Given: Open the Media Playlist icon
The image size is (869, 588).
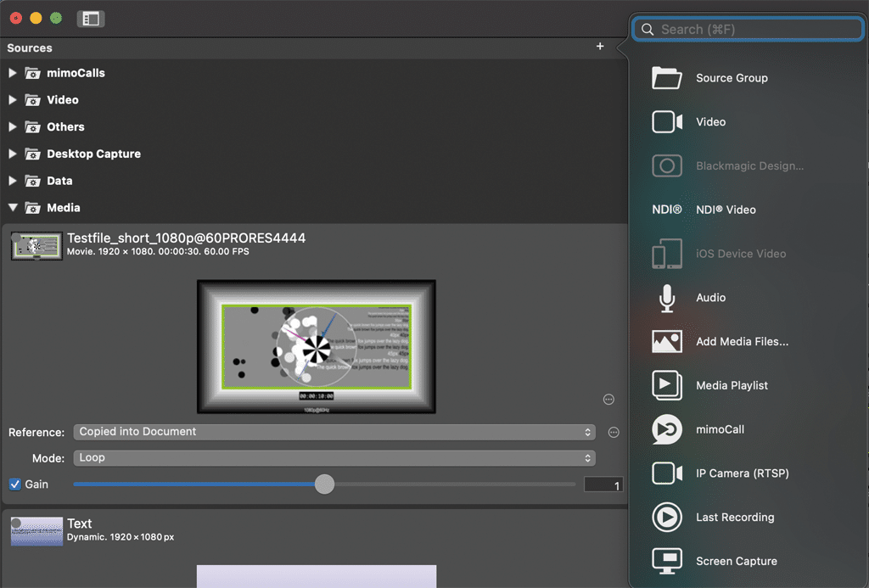Looking at the screenshot, I should click(666, 385).
